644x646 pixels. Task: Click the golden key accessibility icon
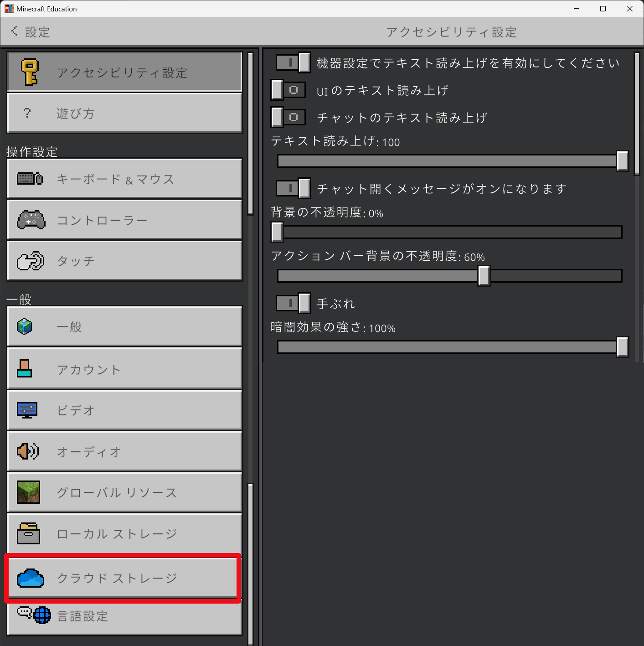(x=30, y=72)
